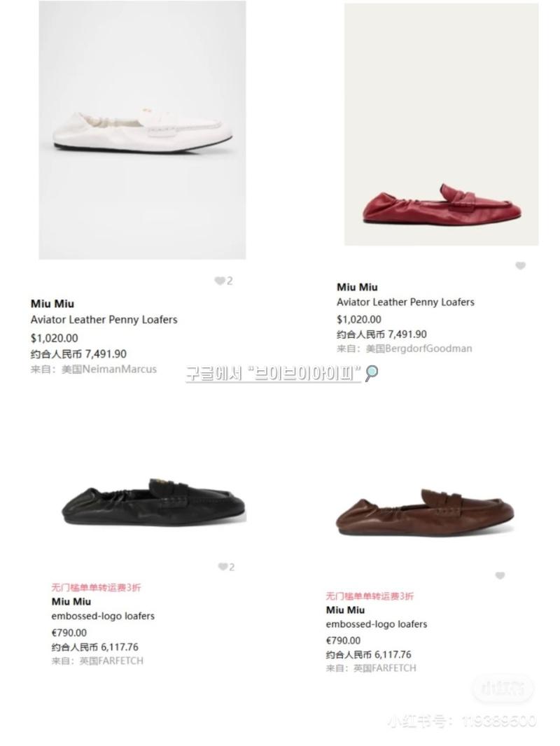The width and height of the screenshot is (560, 746).
Task: Click heart icon for brown embossed-logo loafers
Action: click(500, 576)
